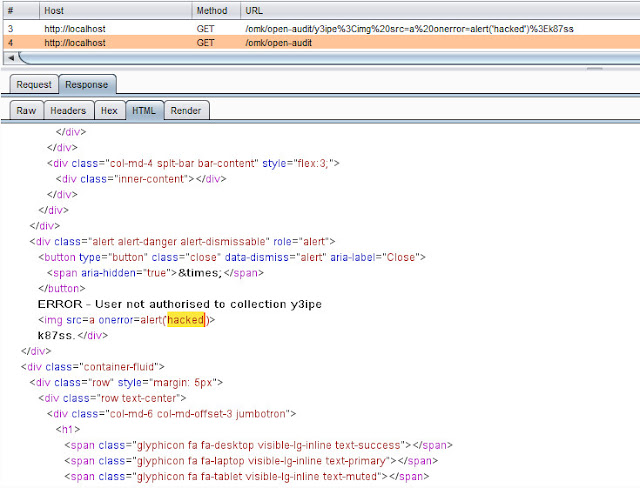Switch to the Request tab

coord(34,84)
